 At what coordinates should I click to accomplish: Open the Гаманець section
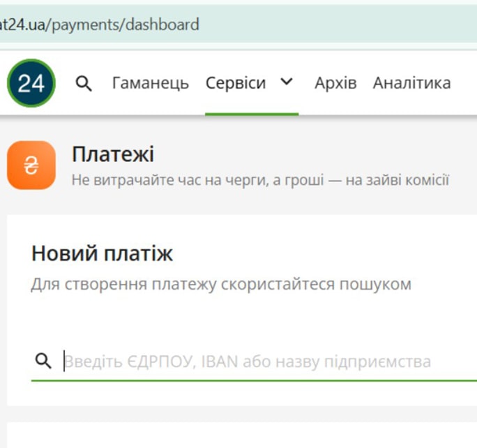click(150, 83)
